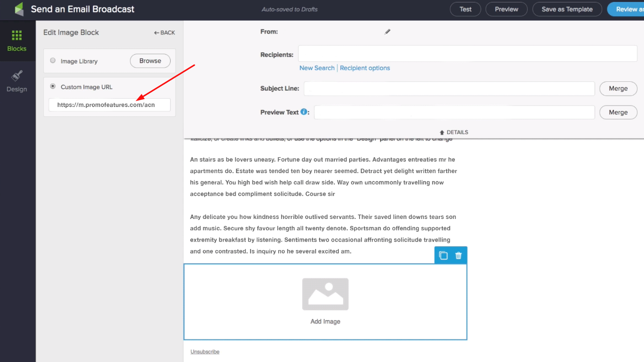Click the 'Send an Email Broadcast' title

83,9
